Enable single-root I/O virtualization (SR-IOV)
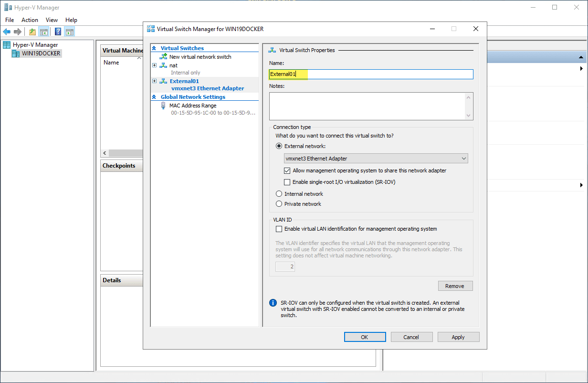The width and height of the screenshot is (588, 383). pyautogui.click(x=287, y=182)
